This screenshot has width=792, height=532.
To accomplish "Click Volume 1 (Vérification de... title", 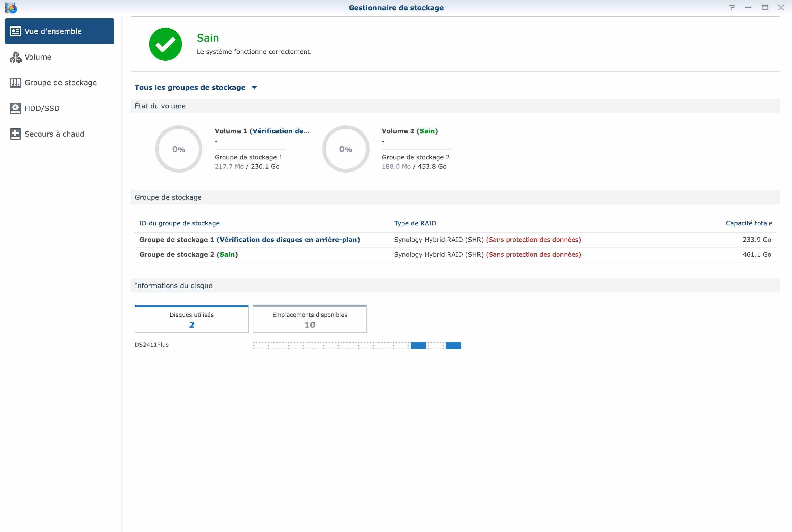I will click(x=262, y=131).
